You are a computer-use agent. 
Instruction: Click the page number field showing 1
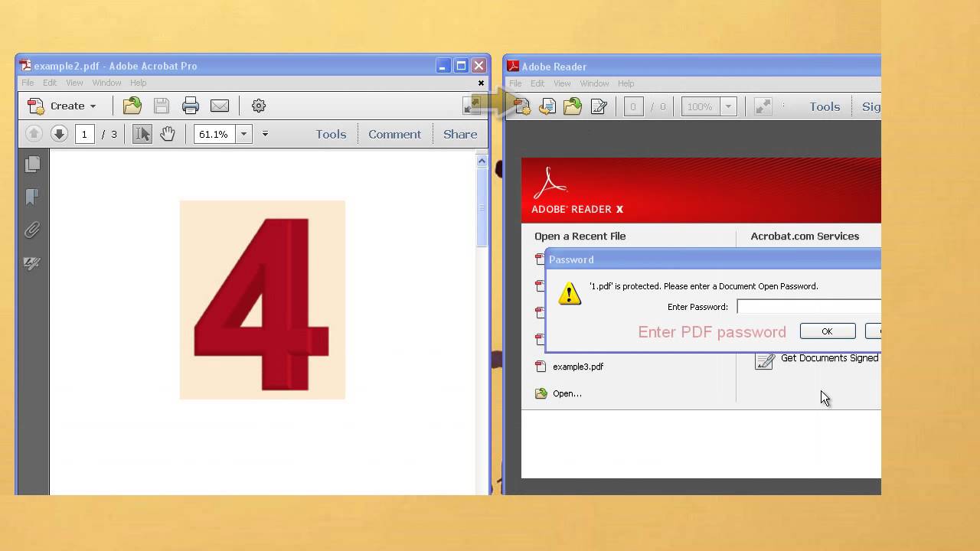tap(84, 134)
